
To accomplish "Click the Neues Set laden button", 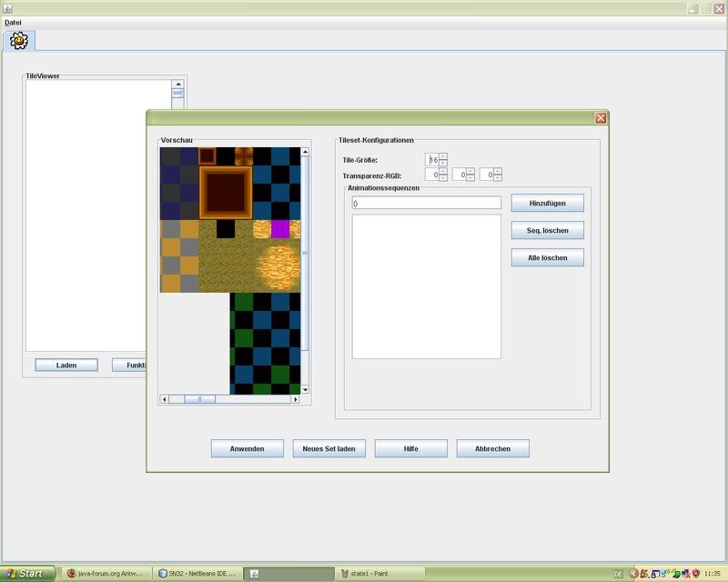I will pyautogui.click(x=329, y=449).
